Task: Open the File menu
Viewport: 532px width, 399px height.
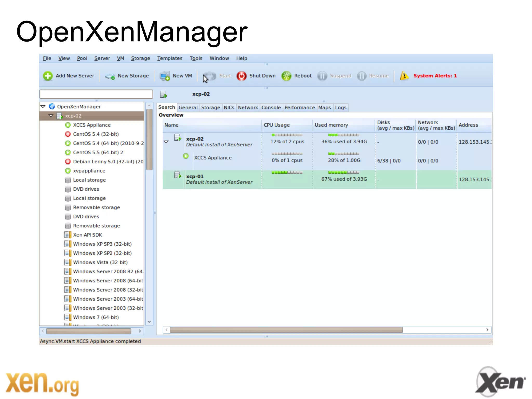Action: click(47, 58)
